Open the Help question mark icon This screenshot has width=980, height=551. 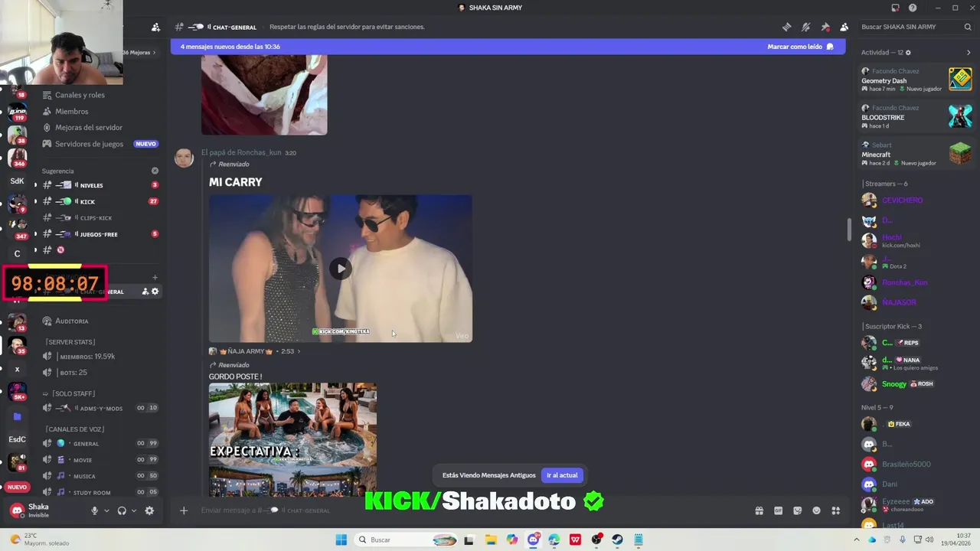pyautogui.click(x=913, y=8)
